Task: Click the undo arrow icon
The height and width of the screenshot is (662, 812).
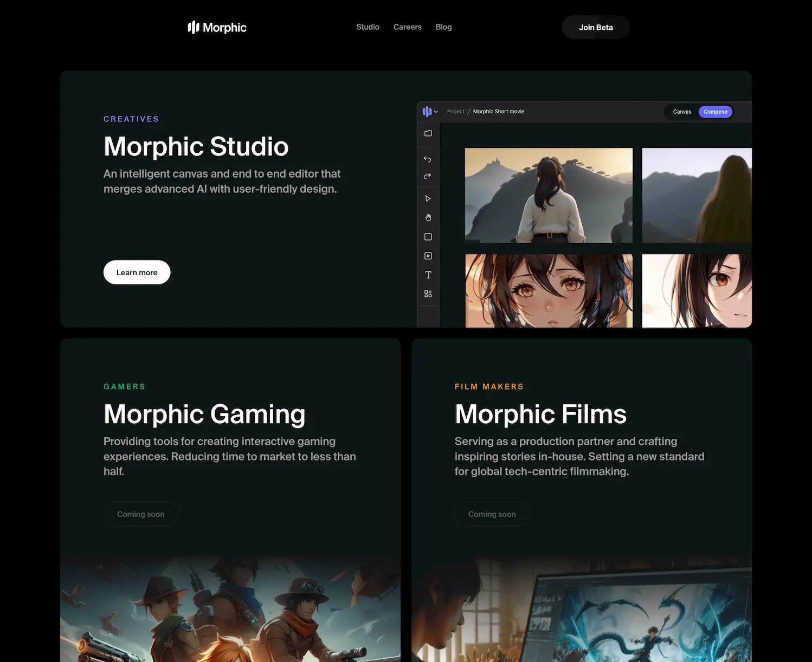Action: point(428,159)
